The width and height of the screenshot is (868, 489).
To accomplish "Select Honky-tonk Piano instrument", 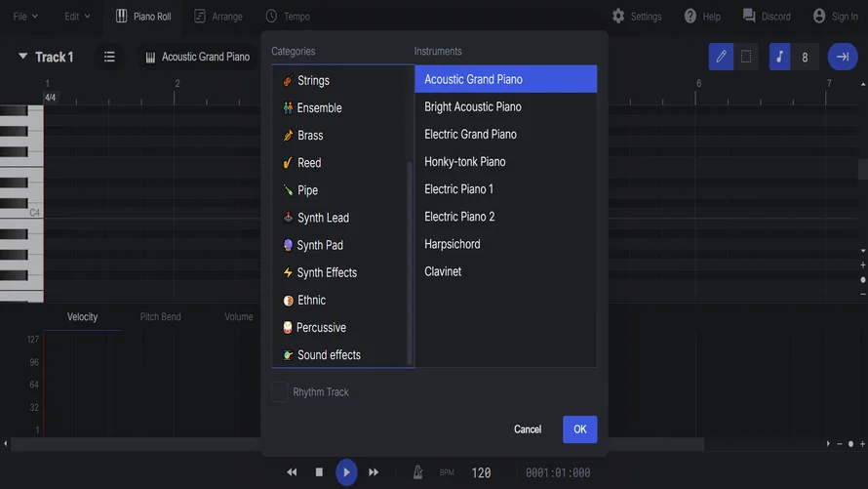I will click(505, 162).
